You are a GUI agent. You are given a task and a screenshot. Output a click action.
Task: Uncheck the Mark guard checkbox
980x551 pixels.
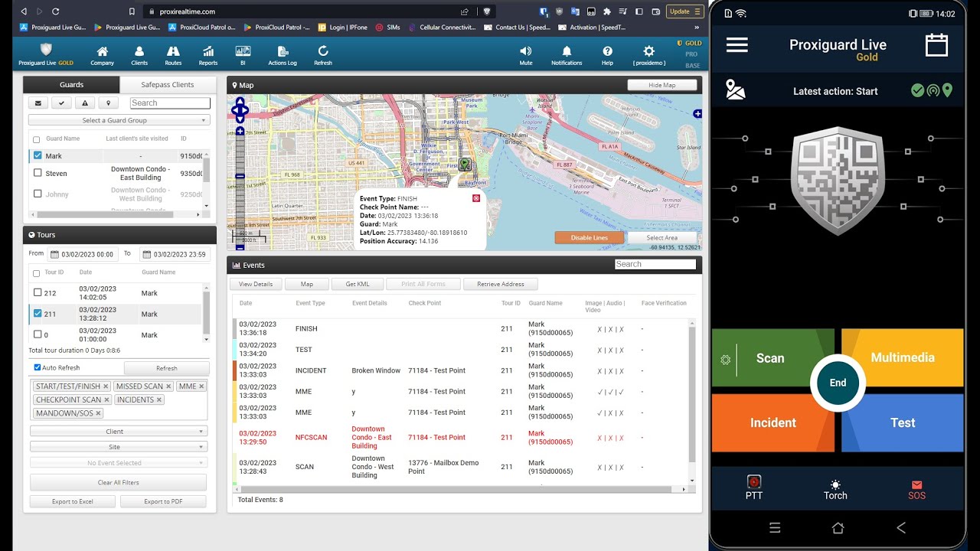[x=38, y=155]
